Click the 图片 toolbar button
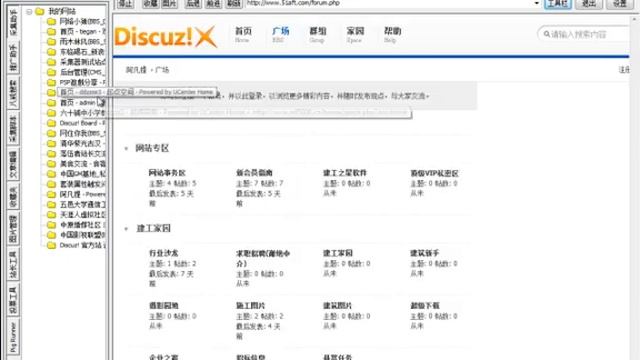The height and width of the screenshot is (360, 640). pyautogui.click(x=169, y=4)
